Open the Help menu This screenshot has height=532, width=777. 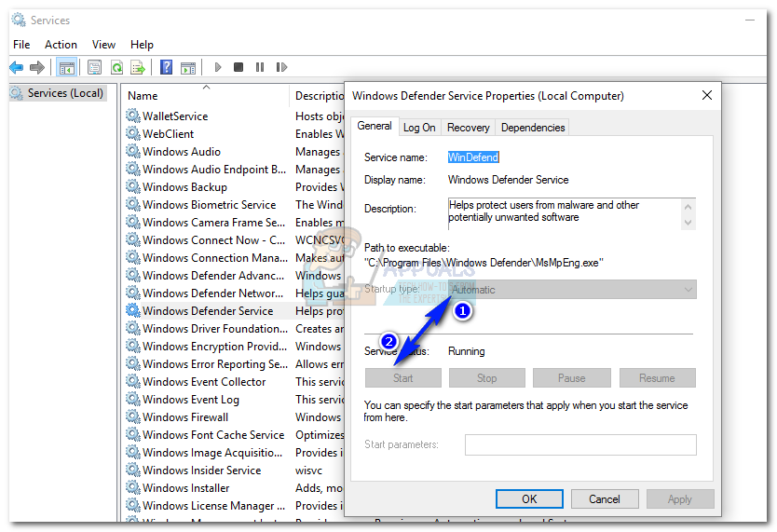(142, 45)
